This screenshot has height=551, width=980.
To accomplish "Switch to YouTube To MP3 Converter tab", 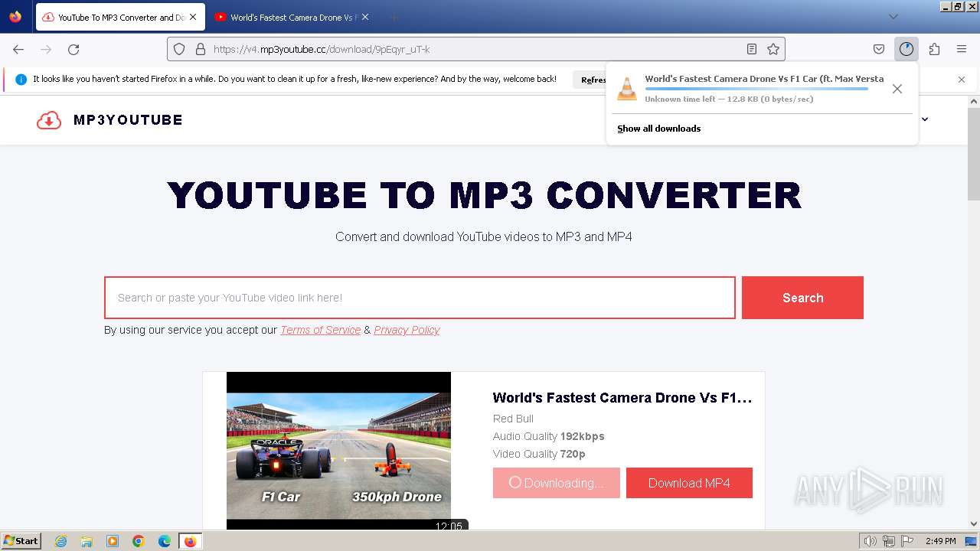I will (120, 17).
